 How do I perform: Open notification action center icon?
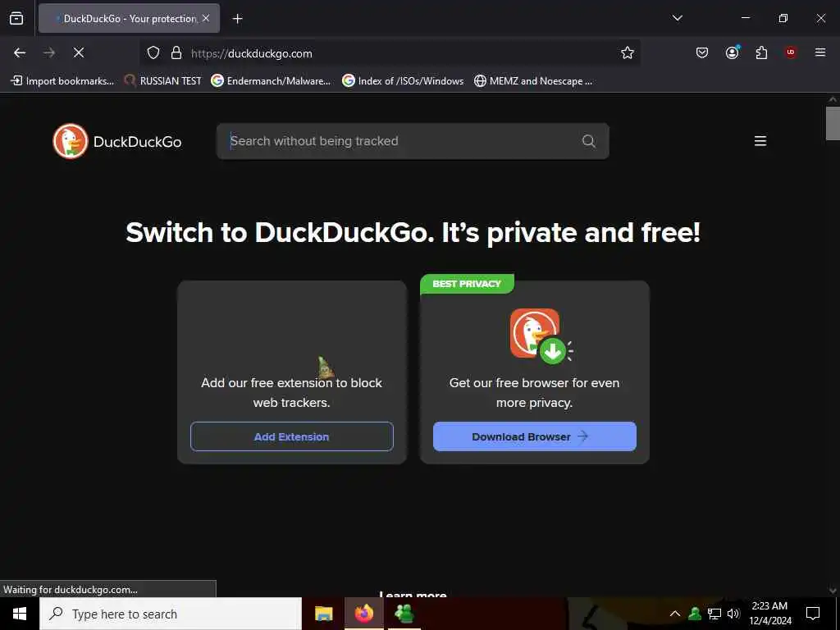pyautogui.click(x=813, y=614)
